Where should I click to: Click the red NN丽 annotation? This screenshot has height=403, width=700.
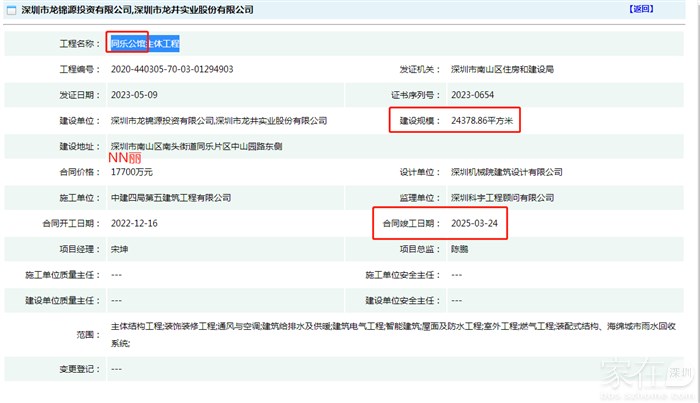point(125,159)
